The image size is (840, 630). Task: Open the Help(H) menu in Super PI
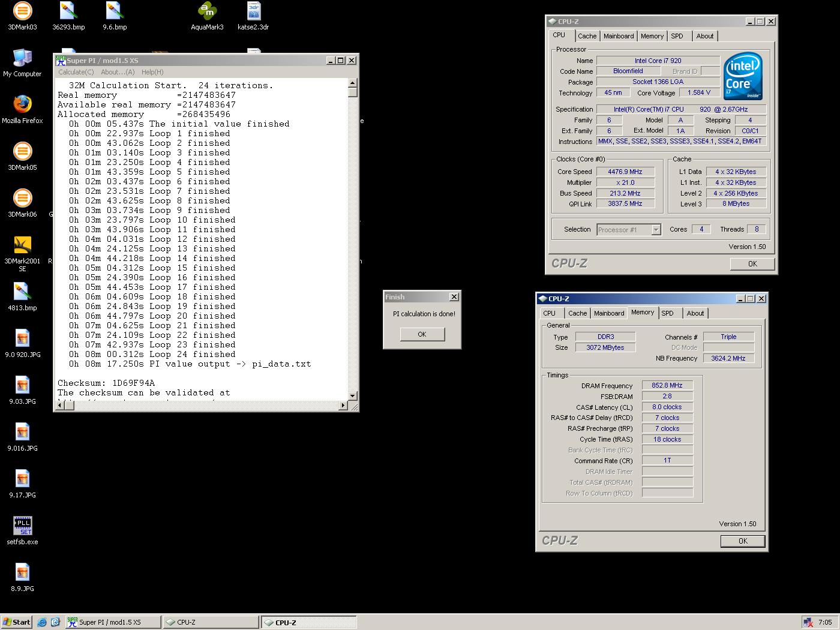tap(152, 72)
